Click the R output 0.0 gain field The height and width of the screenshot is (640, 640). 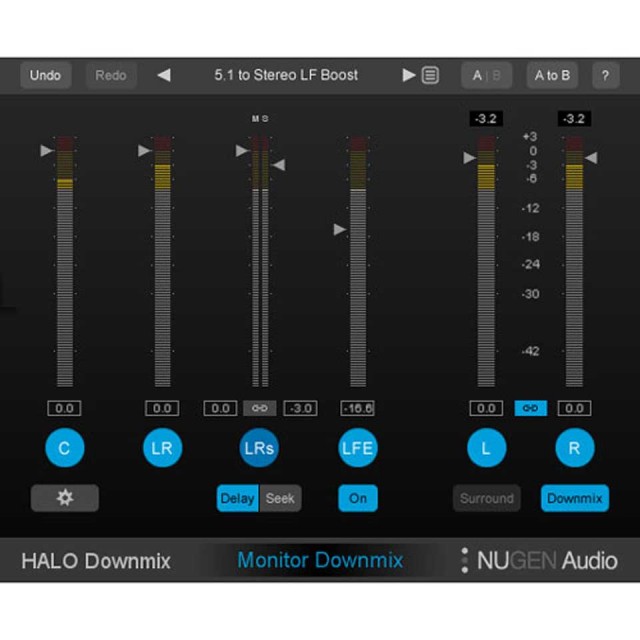(x=574, y=408)
